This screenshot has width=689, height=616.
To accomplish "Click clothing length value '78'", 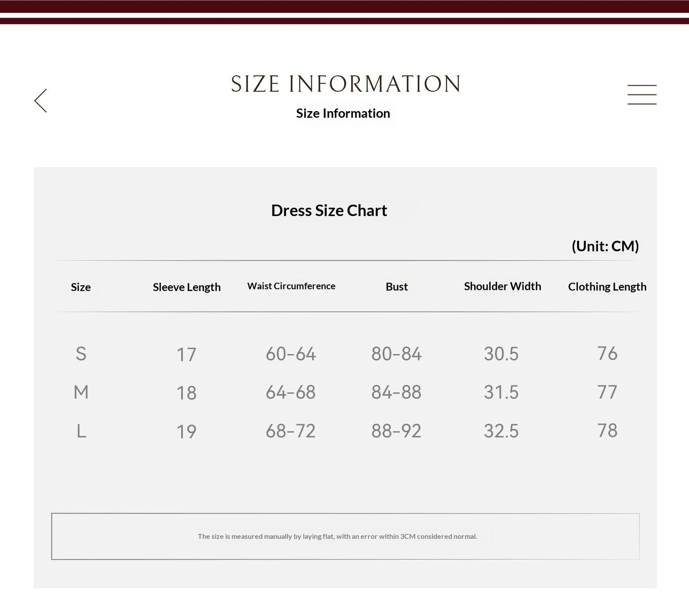I will tap(607, 431).
